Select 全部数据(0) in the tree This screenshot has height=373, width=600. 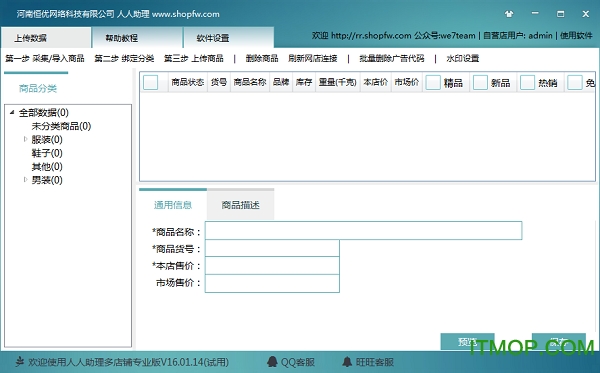pyautogui.click(x=44, y=112)
